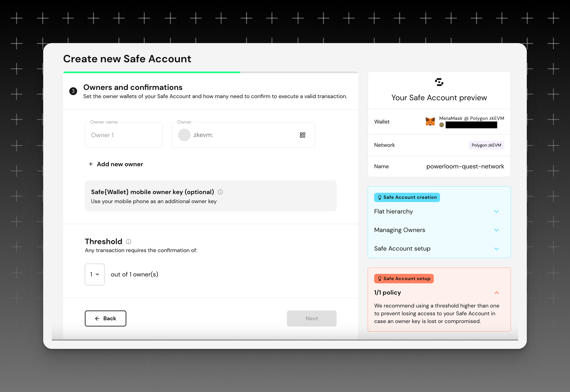Click the small wallet address identicon
570x392 pixels.
tap(442, 125)
